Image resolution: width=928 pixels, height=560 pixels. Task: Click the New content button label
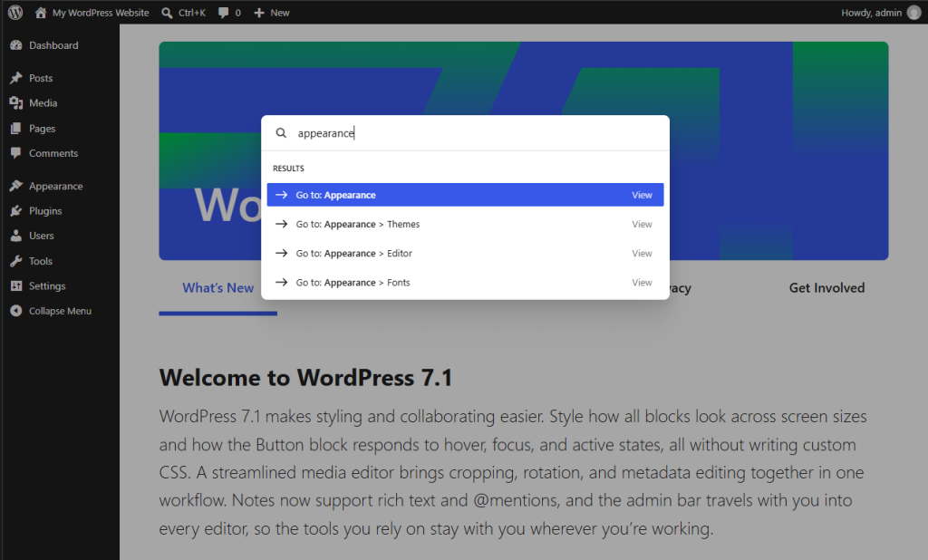point(280,13)
